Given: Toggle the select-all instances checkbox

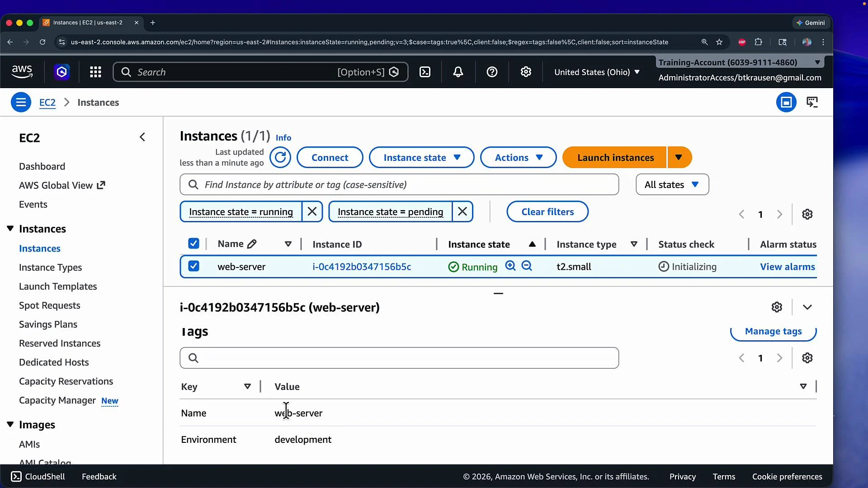Looking at the screenshot, I should [193, 244].
